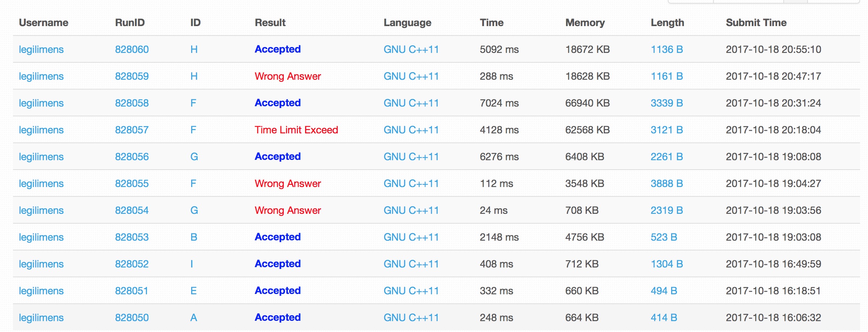Open the 1136 B source length link

point(666,49)
